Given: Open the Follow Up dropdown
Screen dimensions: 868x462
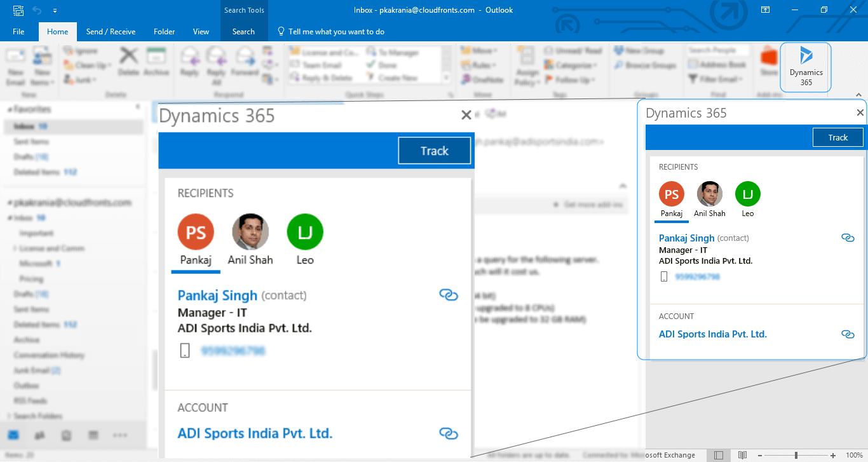Looking at the screenshot, I should coord(569,79).
